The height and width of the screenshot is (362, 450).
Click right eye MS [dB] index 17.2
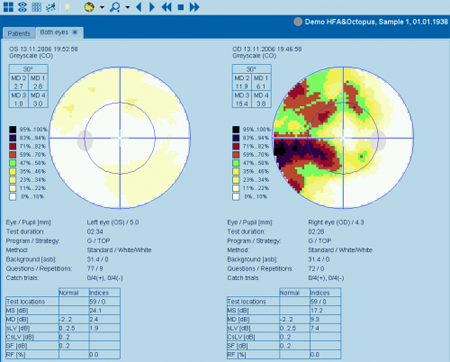[316, 310]
